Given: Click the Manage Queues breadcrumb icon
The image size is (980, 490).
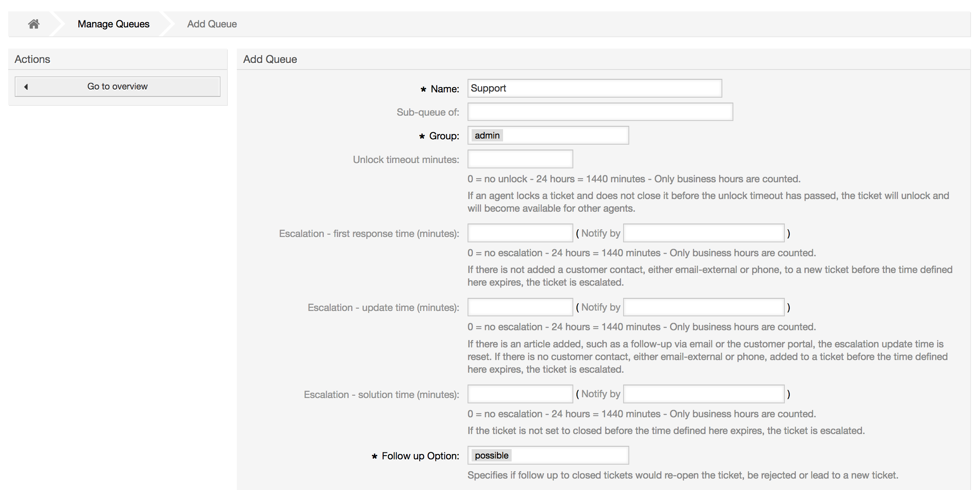Looking at the screenshot, I should (113, 23).
